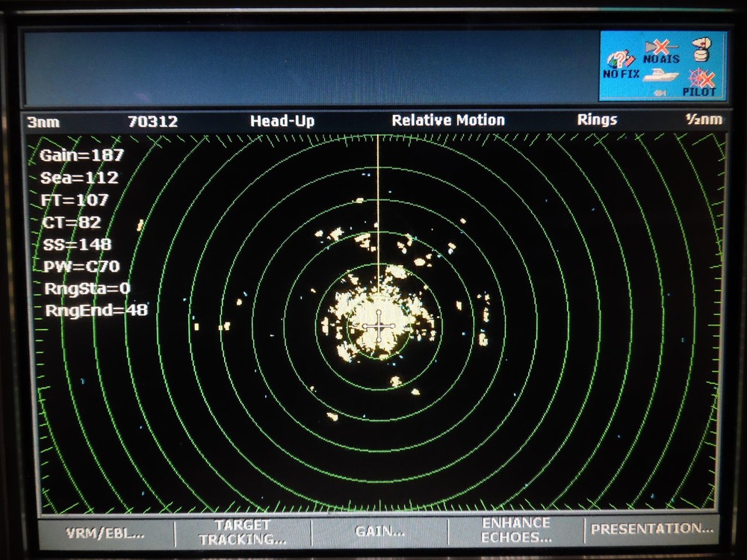Select the Sea=112 readout

pyautogui.click(x=79, y=178)
